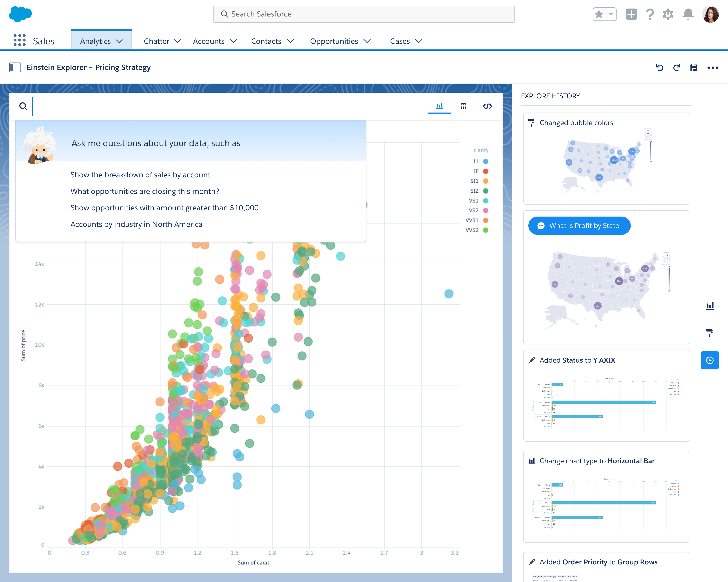
Task: Open 'Change chart type to Horizontal Bar' thumbnail
Action: tap(606, 503)
